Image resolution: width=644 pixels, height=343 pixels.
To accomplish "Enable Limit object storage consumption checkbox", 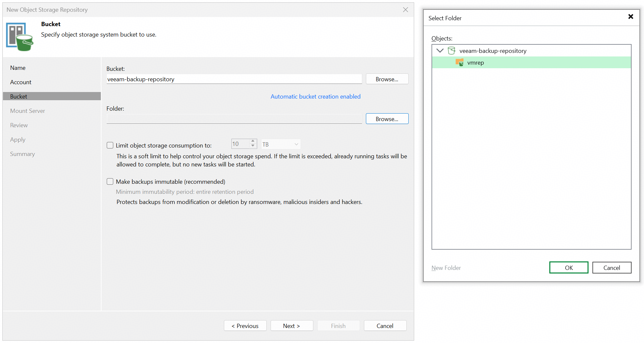I will [110, 145].
